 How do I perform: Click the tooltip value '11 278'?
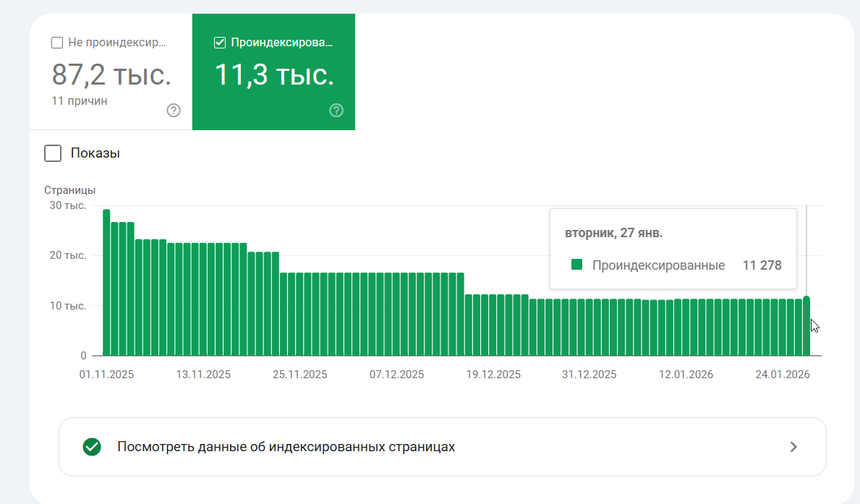point(762,265)
